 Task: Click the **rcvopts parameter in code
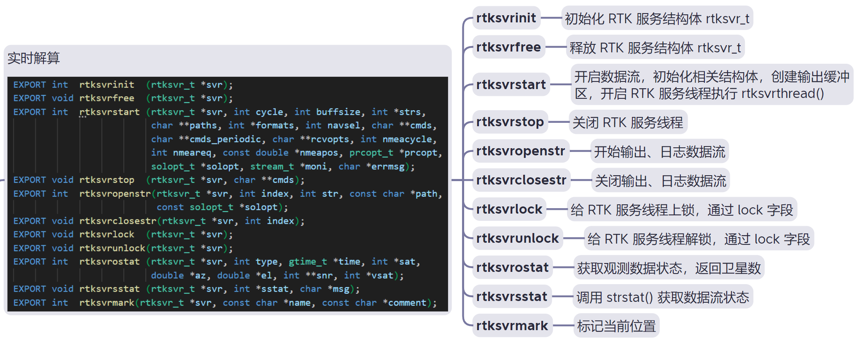pyautogui.click(x=325, y=139)
